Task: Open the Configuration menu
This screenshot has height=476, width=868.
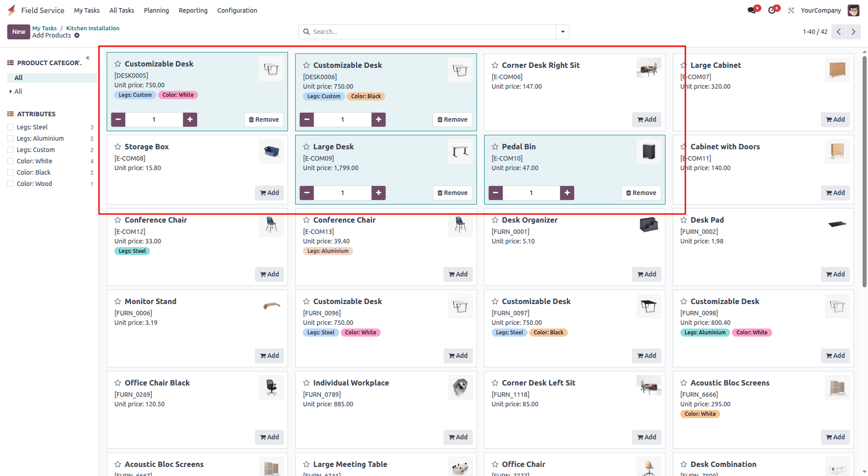Action: tap(237, 10)
